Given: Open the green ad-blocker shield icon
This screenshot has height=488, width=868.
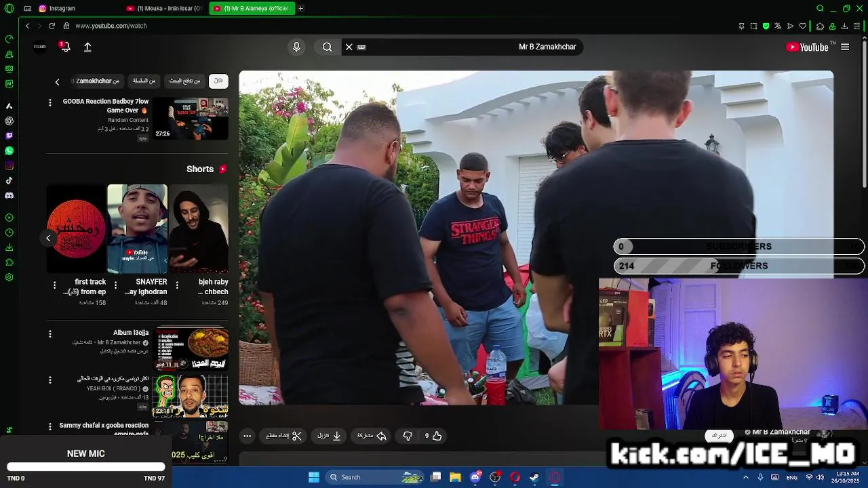Looking at the screenshot, I should click(766, 26).
